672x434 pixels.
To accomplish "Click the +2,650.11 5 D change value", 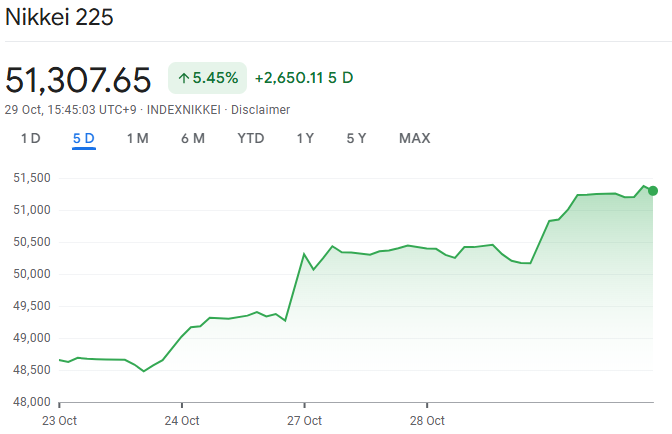I will [x=304, y=77].
